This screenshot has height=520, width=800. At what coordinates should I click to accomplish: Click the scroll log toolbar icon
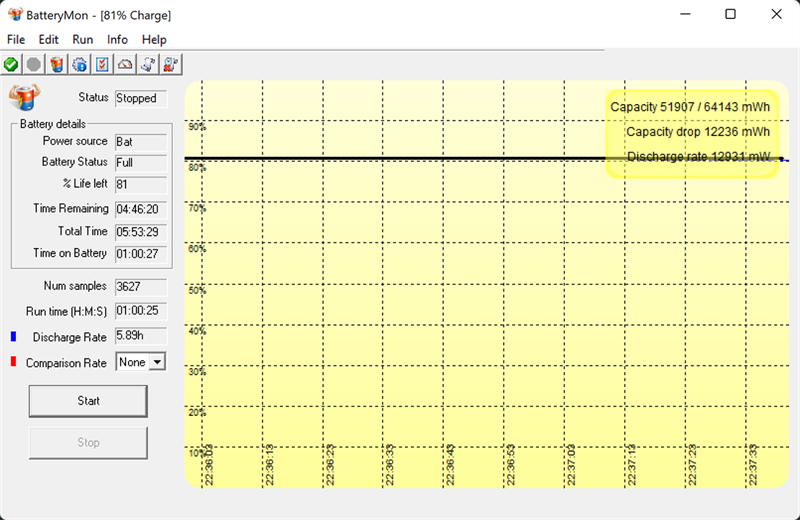pos(148,64)
